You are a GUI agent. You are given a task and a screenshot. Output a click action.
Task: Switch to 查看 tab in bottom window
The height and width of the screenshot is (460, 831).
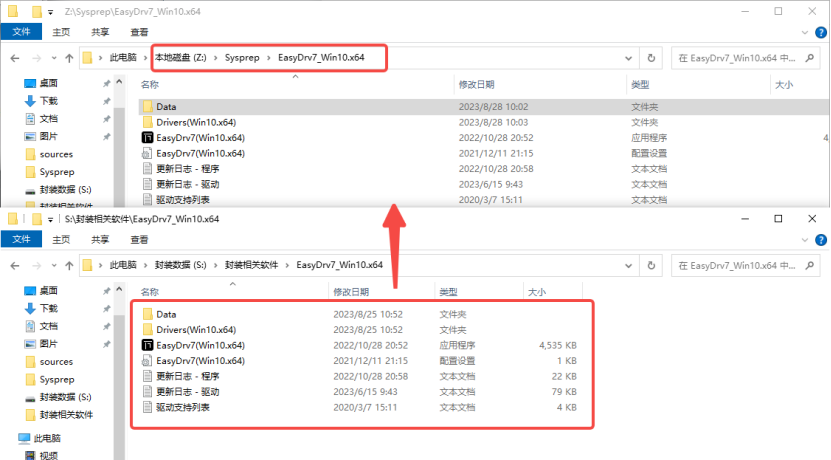[x=139, y=240]
